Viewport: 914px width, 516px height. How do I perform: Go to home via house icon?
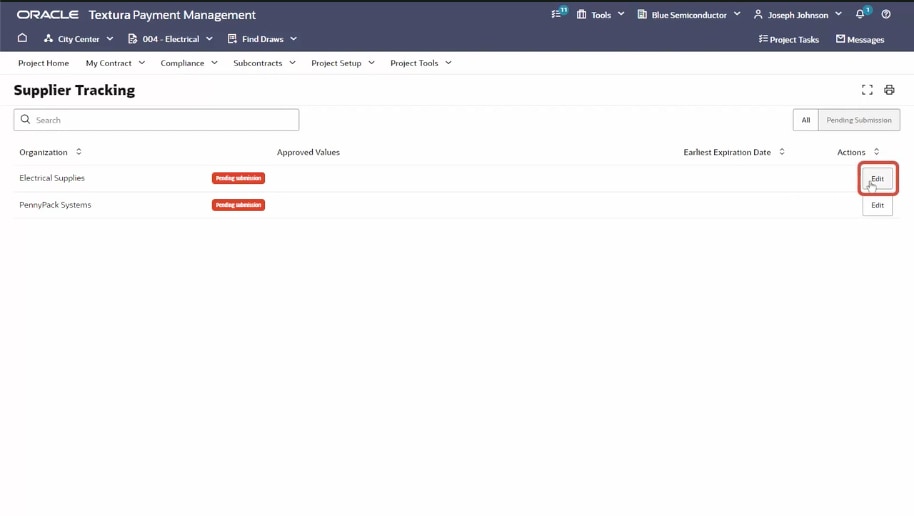(x=22, y=38)
